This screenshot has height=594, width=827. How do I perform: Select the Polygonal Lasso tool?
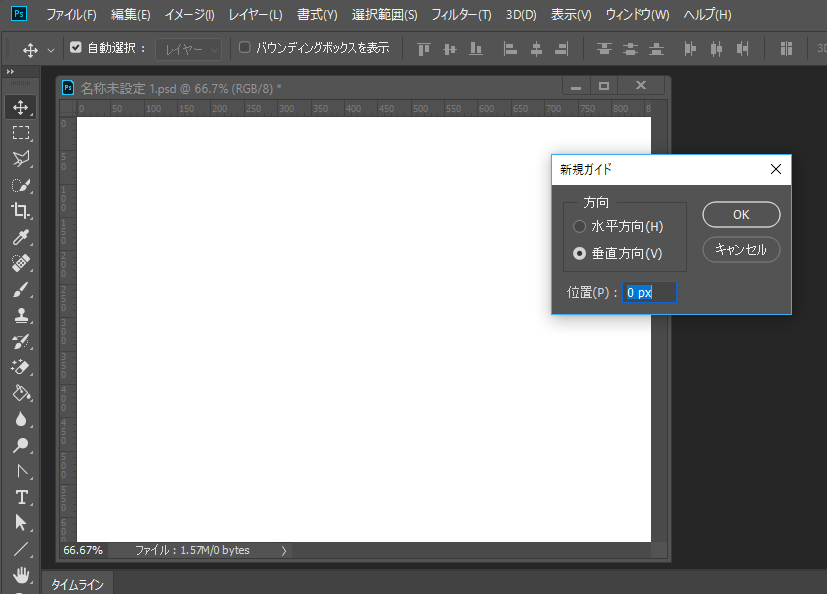click(x=21, y=159)
